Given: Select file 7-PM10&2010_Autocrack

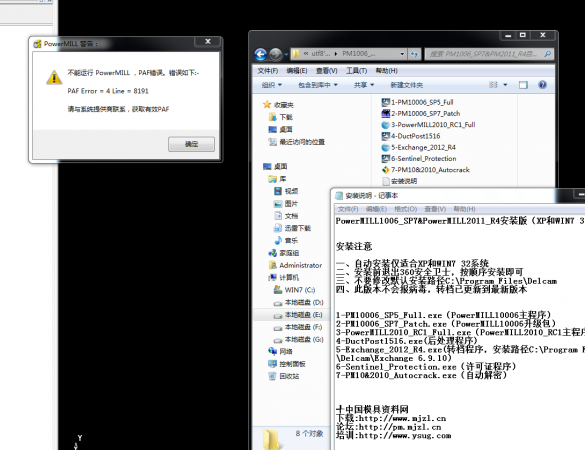Looking at the screenshot, I should point(426,170).
